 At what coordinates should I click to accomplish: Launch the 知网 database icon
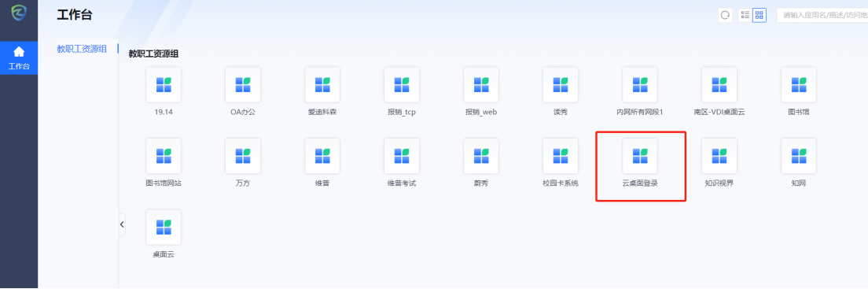point(799,156)
